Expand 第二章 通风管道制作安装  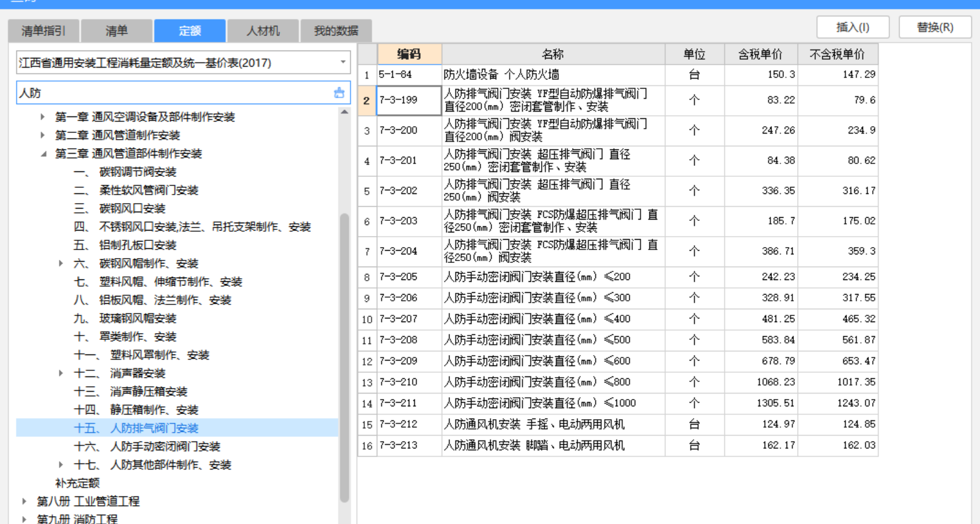(42, 135)
